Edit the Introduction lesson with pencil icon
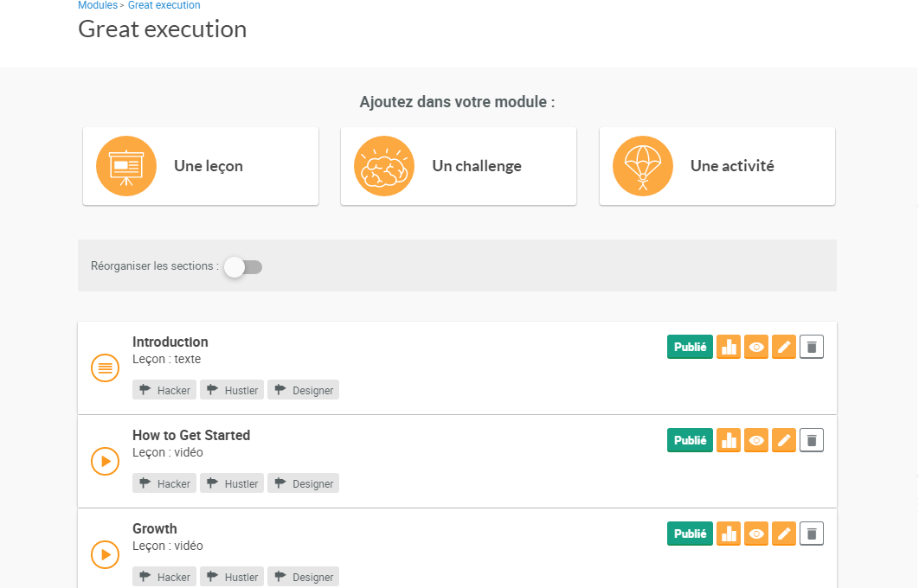The height and width of the screenshot is (588, 919). [x=784, y=347]
